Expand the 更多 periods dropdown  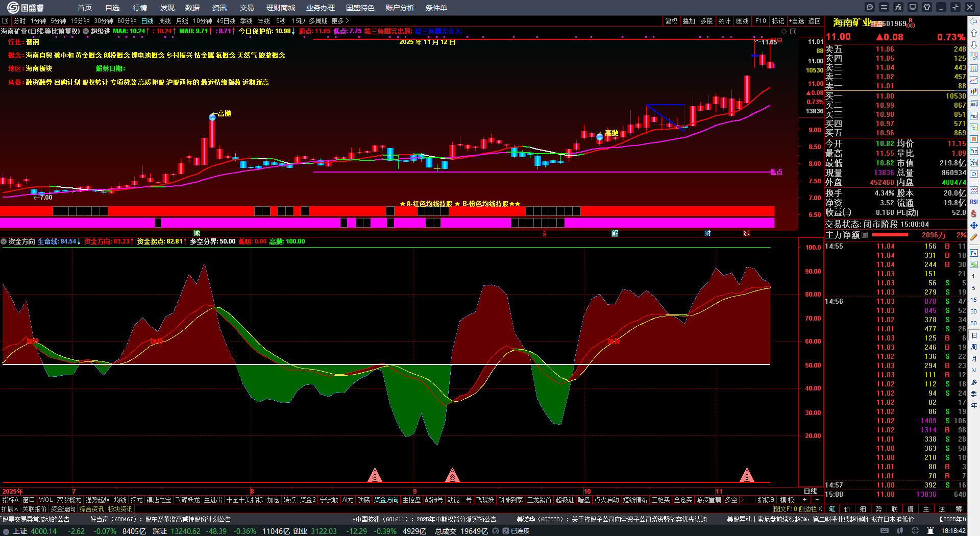[340, 21]
